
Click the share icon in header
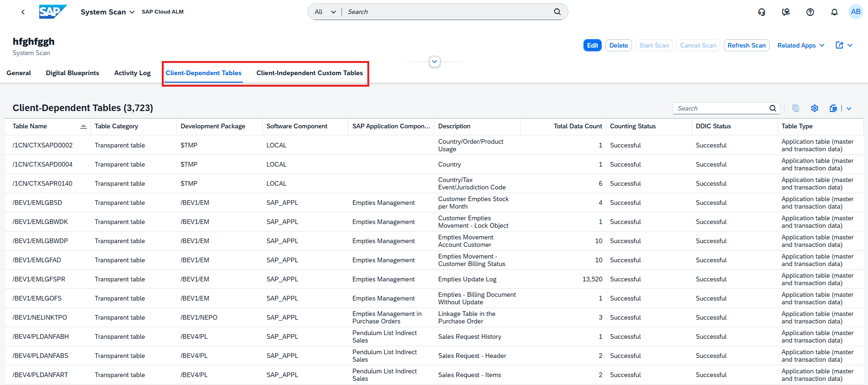(x=839, y=45)
